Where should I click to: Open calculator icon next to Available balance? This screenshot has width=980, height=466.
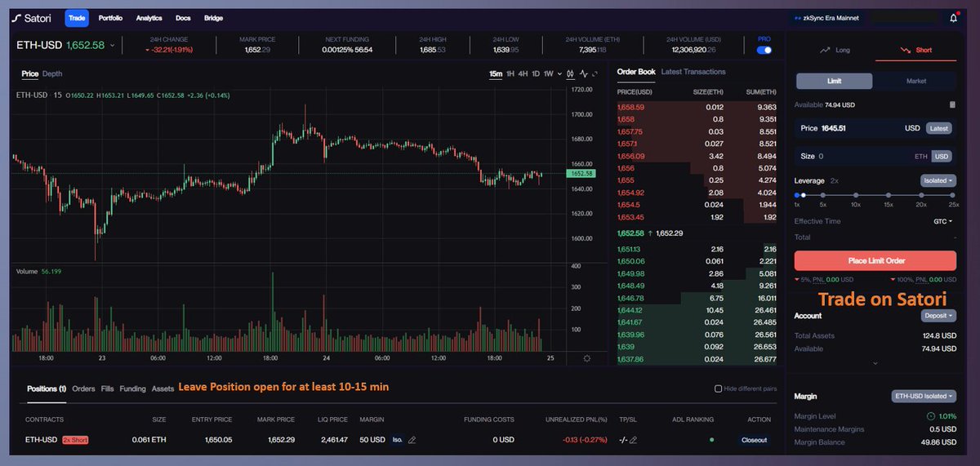(x=952, y=104)
